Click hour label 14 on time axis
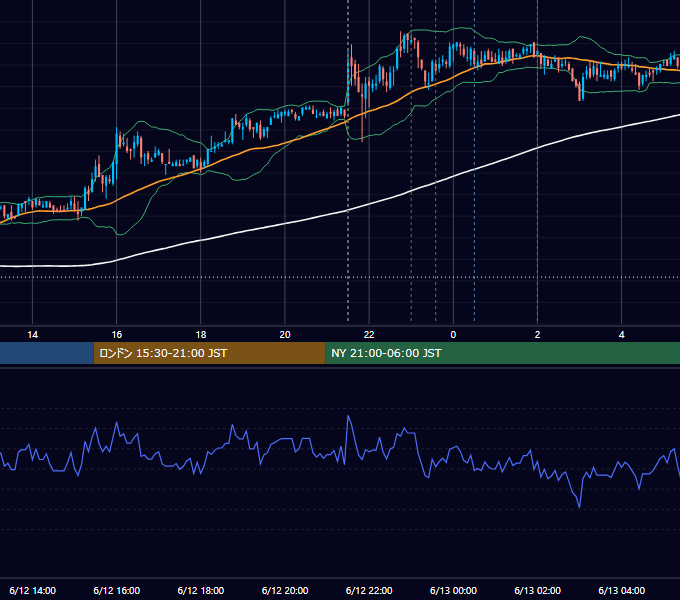This screenshot has width=680, height=600. coord(33,335)
